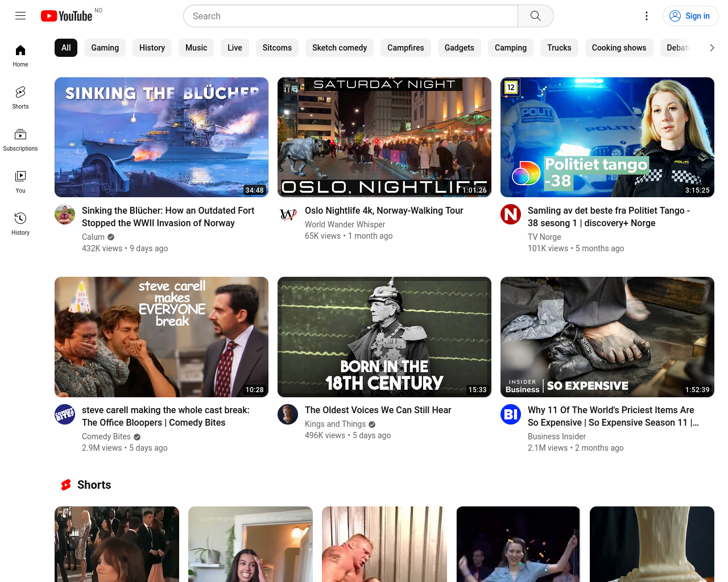Select the Gadgets filter chip
728x582 pixels.
(x=459, y=48)
